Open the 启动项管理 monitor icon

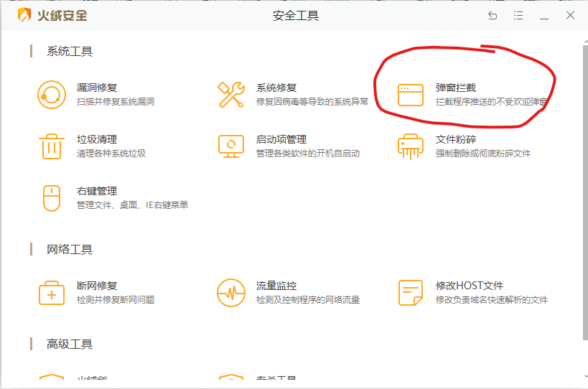click(x=231, y=146)
